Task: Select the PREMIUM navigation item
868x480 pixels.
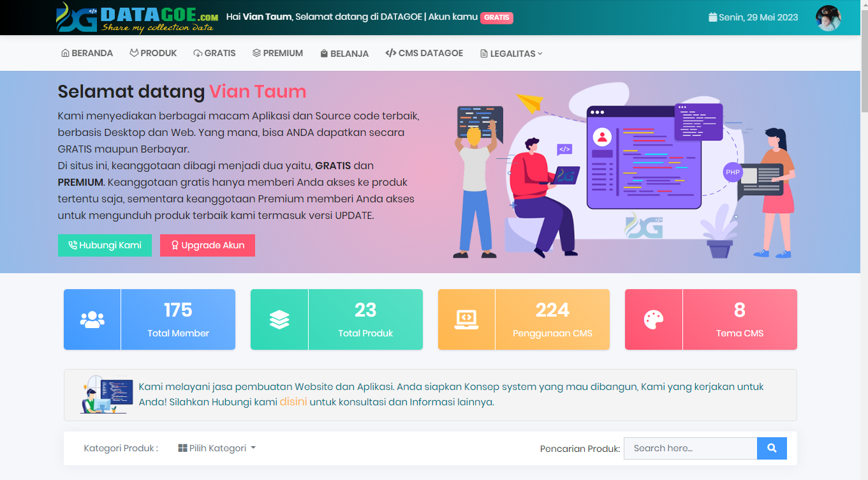Action: click(x=277, y=54)
